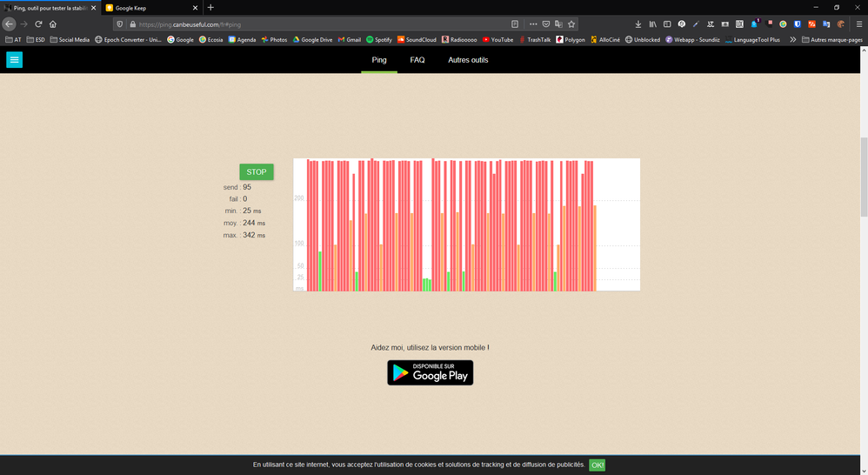Click the Google Play badge
Image resolution: width=868 pixels, height=475 pixels.
pyautogui.click(x=430, y=372)
